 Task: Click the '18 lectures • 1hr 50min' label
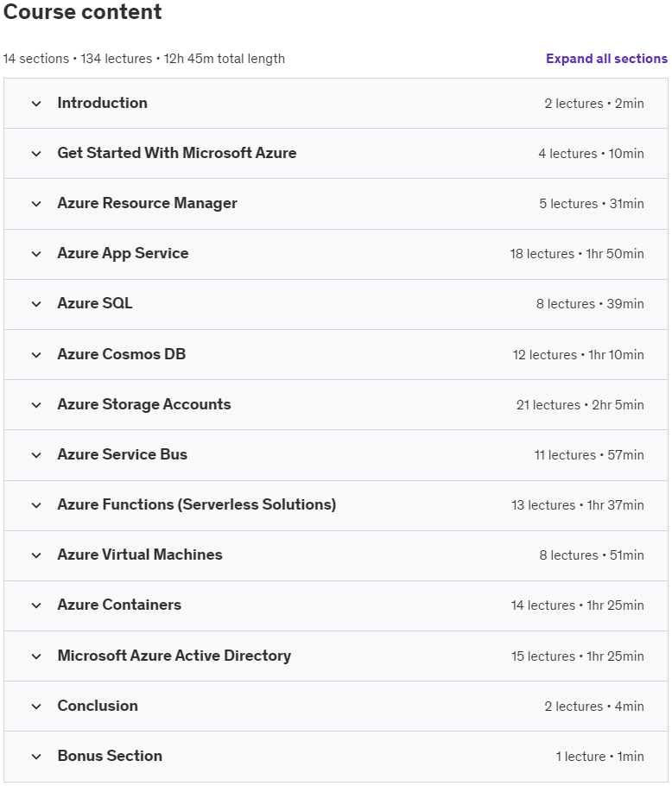coord(577,254)
